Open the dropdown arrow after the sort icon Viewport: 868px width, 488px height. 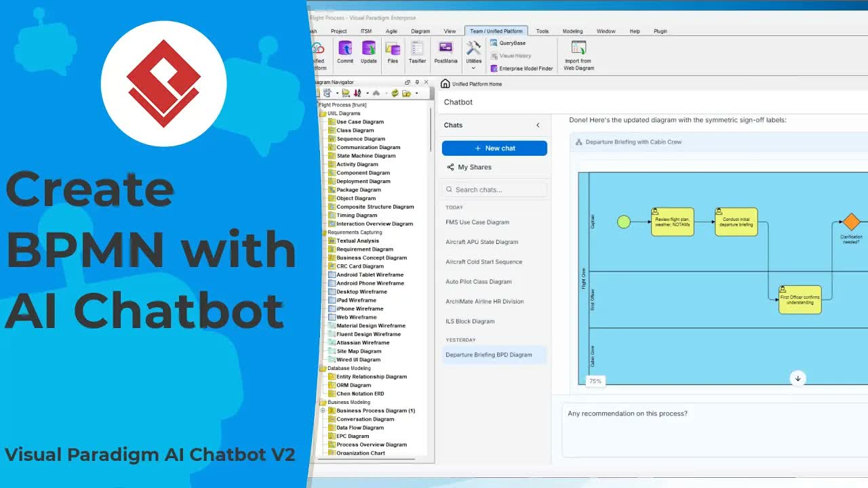click(368, 94)
